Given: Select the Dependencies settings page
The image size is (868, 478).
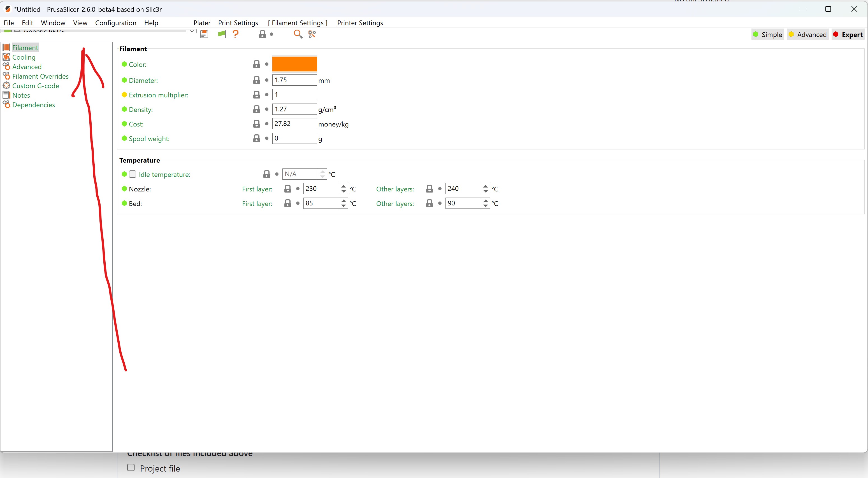Looking at the screenshot, I should [34, 105].
